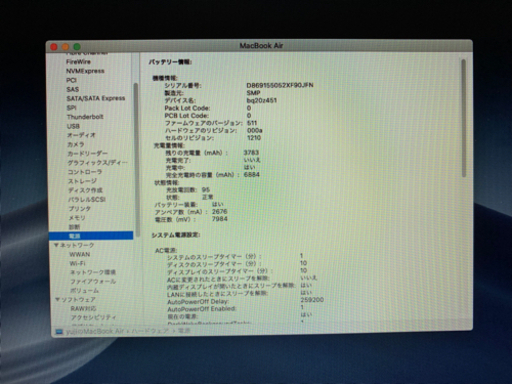The height and width of the screenshot is (384, 512).
Task: Click the AutoPowerOff Enabled label
Action: 202,309
